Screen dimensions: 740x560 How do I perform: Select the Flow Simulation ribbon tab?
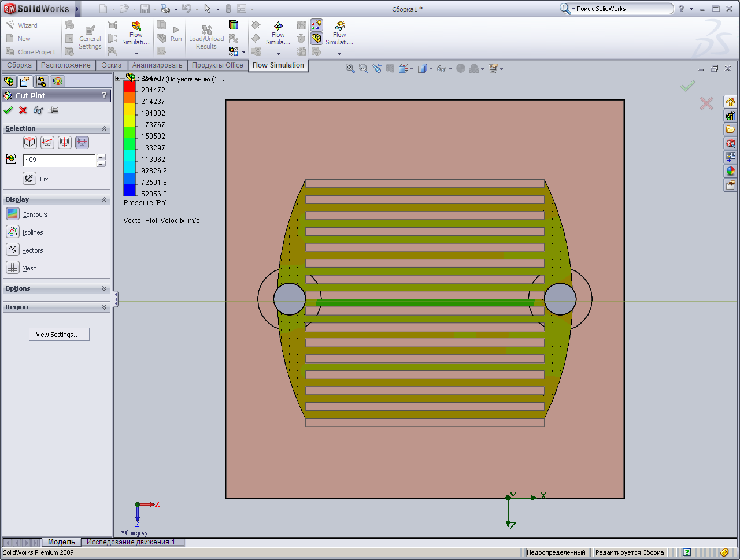point(278,65)
